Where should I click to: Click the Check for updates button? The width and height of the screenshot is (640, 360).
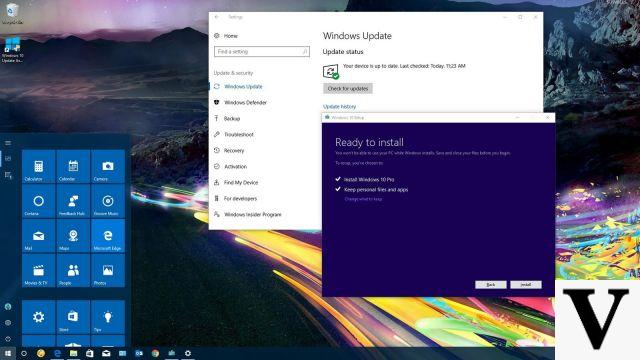tap(348, 89)
